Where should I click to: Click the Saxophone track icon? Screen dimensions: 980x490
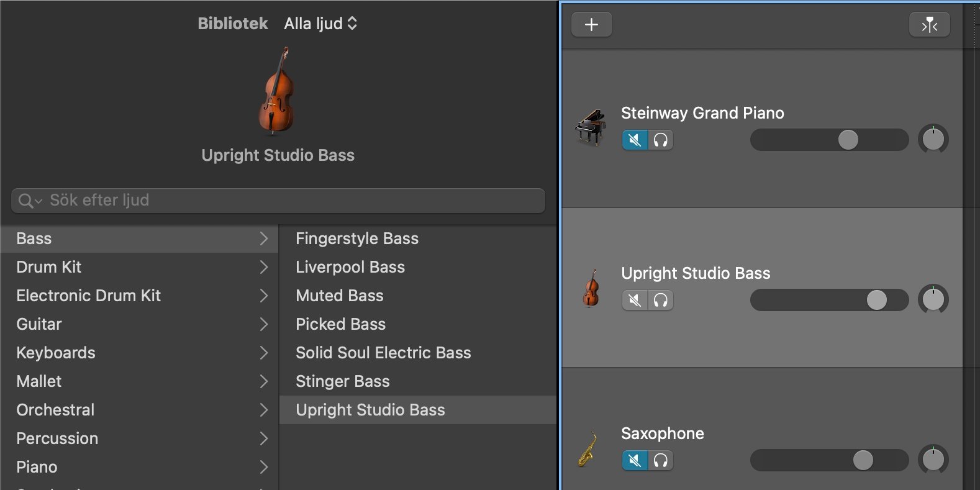[x=588, y=448]
